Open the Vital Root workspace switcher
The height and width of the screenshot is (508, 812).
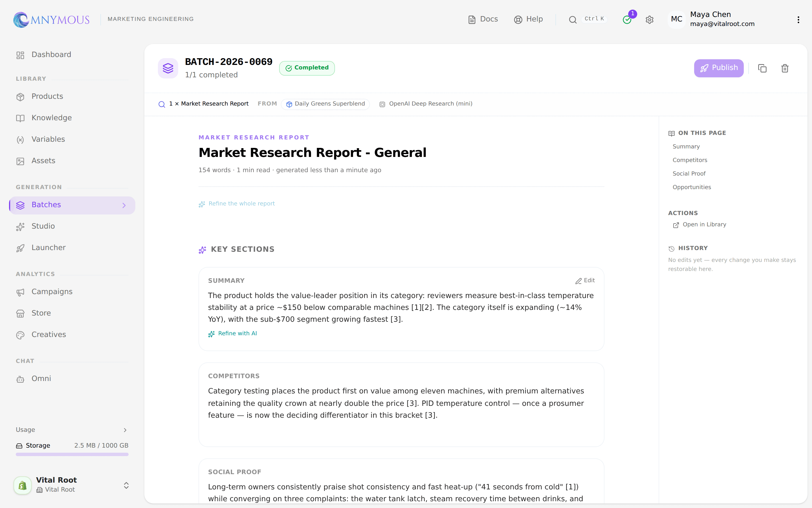(72, 485)
